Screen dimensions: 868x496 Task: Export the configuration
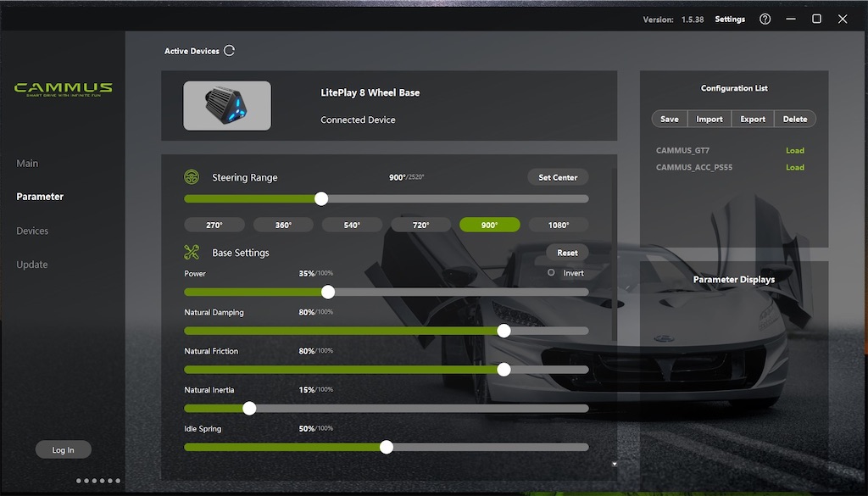(x=753, y=119)
